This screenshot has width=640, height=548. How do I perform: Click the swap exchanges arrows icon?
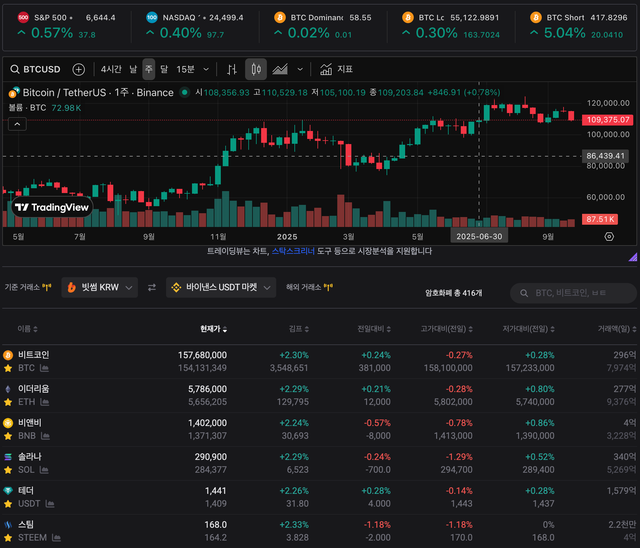coord(152,287)
